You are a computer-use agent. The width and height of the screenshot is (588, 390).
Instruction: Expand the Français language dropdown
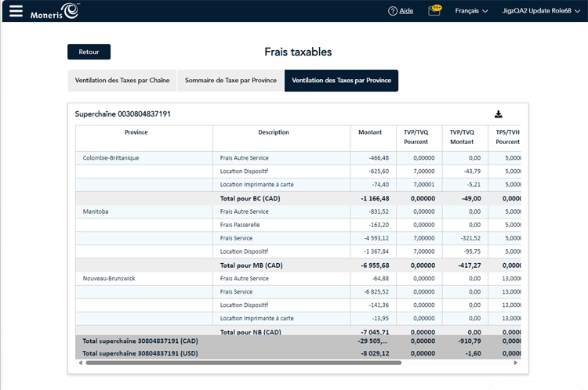(x=471, y=11)
